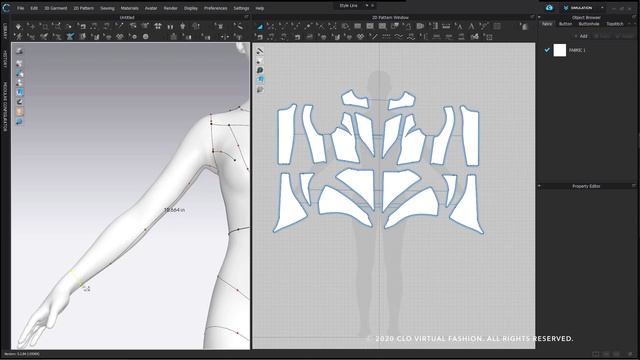Toggle the highlighted blue icon in 2D vertical menu
This screenshot has width=640, height=360.
pos(260,80)
